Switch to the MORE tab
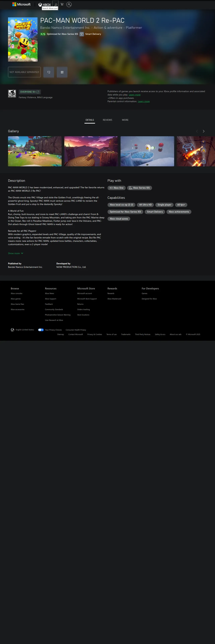This screenshot has height=644, width=215. (125, 120)
